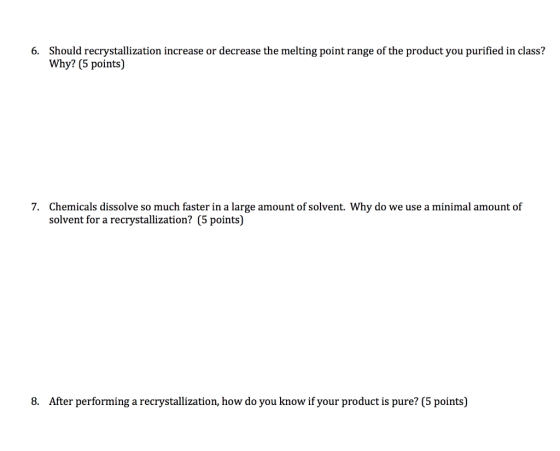Click the question number 7 label

[x=35, y=207]
